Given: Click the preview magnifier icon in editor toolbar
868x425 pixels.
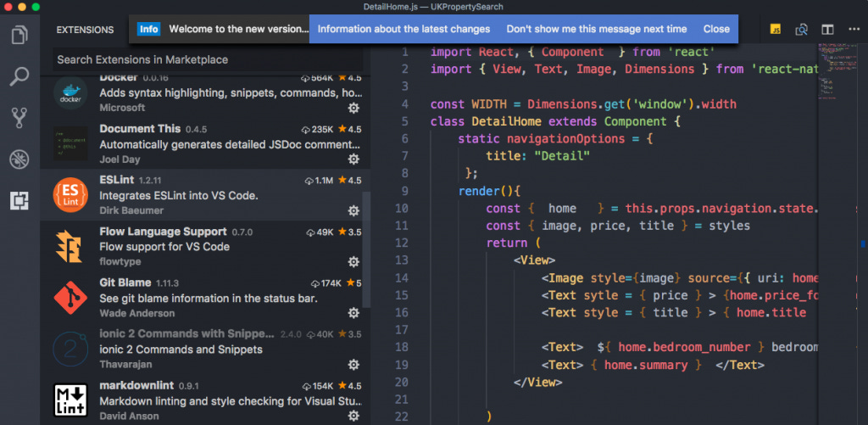Looking at the screenshot, I should 802,30.
